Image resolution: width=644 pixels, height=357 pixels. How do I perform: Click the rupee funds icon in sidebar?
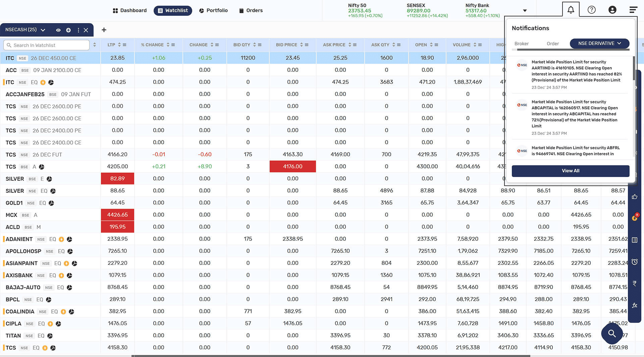point(635,284)
